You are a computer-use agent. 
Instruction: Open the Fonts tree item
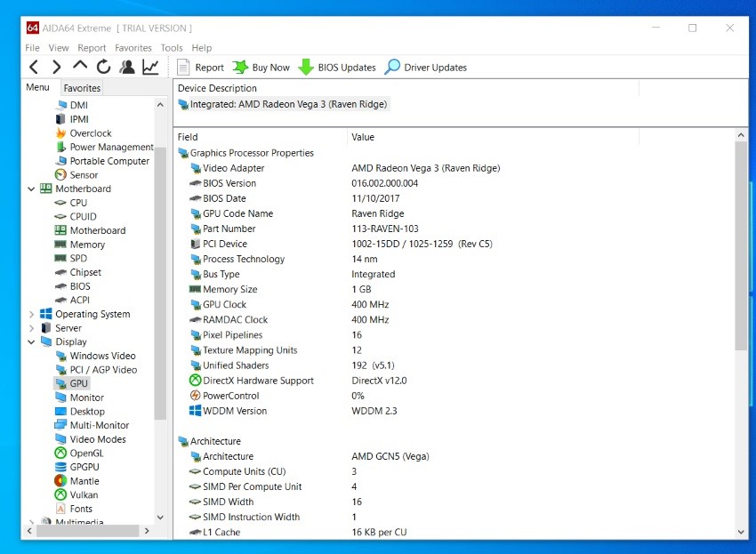point(73,509)
